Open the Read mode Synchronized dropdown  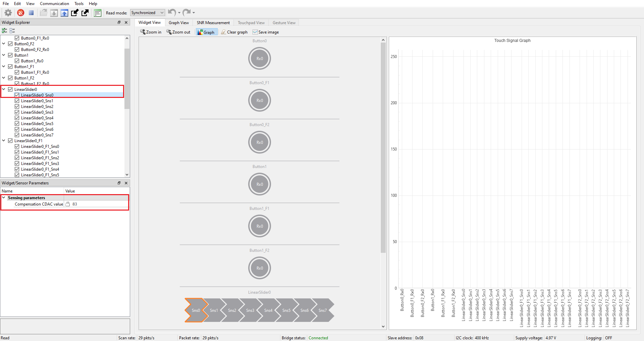(147, 13)
